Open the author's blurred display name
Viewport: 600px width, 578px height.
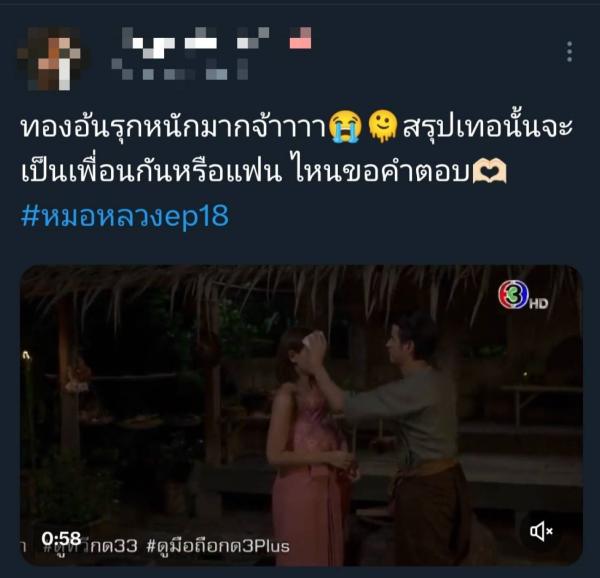(196, 38)
